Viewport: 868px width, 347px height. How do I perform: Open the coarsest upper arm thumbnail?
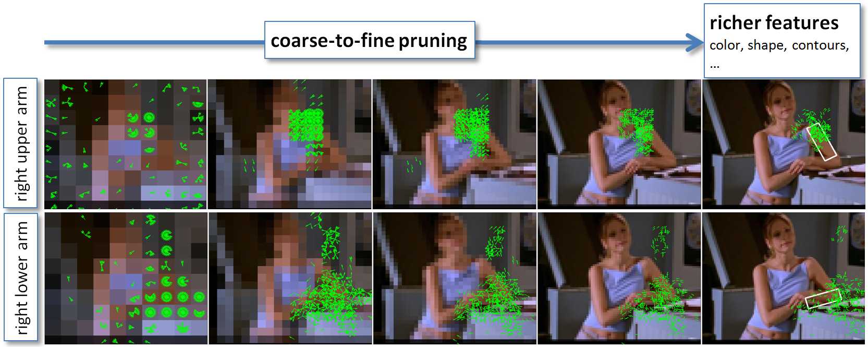pos(126,144)
